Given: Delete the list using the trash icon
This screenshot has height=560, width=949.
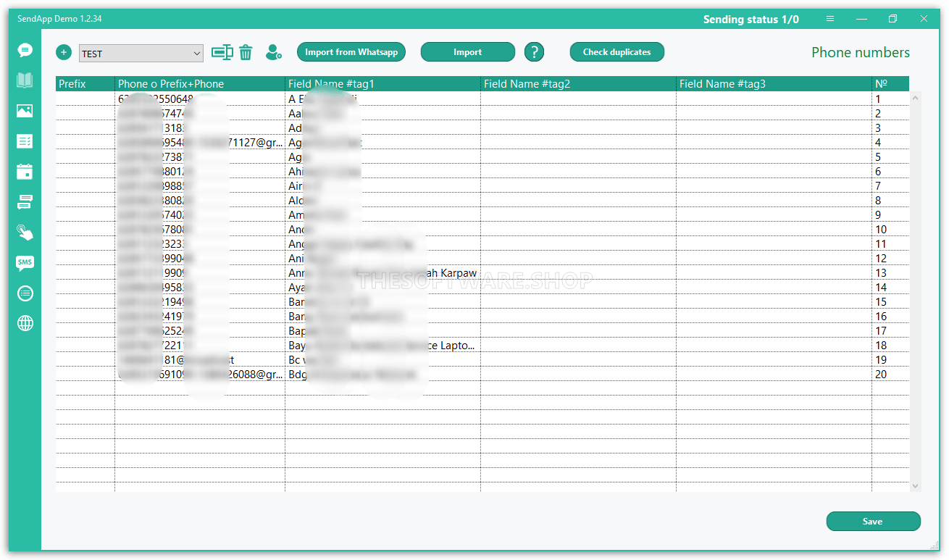Looking at the screenshot, I should click(x=246, y=51).
